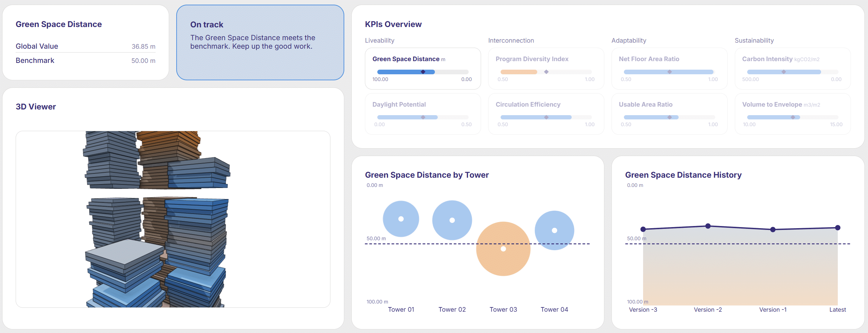Click the Tower 01 blue bubble
The width and height of the screenshot is (868, 333).
(401, 219)
